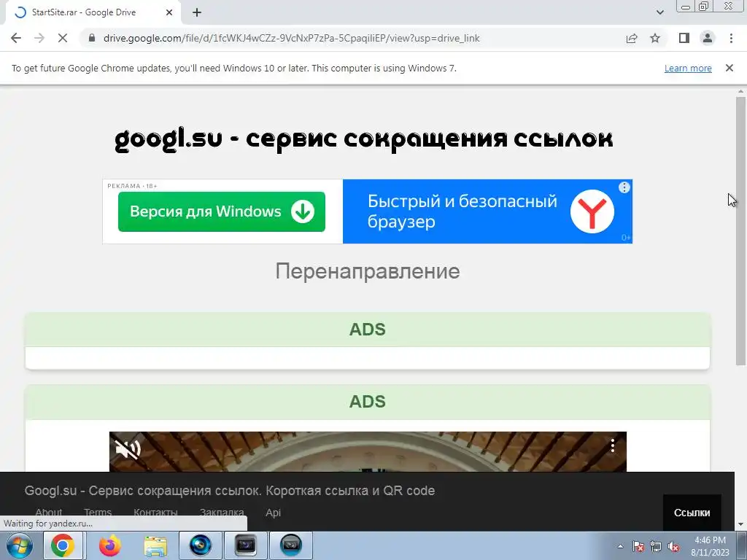The height and width of the screenshot is (560, 747).
Task: Click the Быстрый и безопасный браузер banner text
Action: (462, 211)
